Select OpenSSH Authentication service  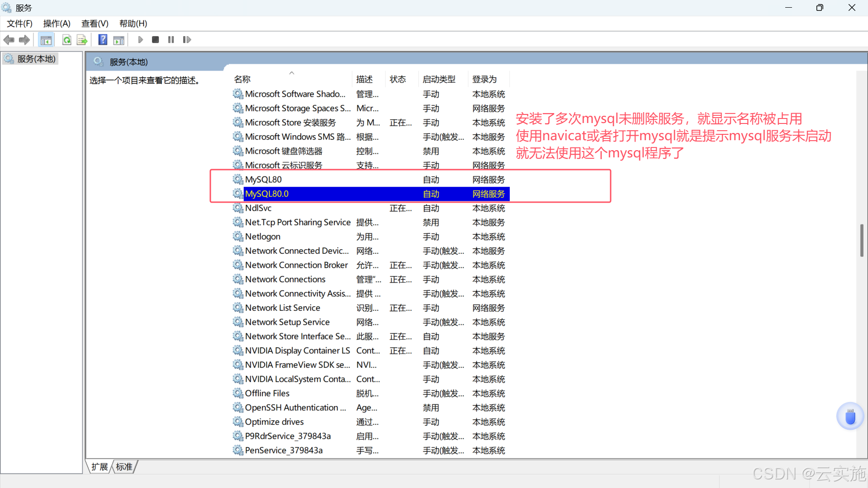(x=371, y=407)
